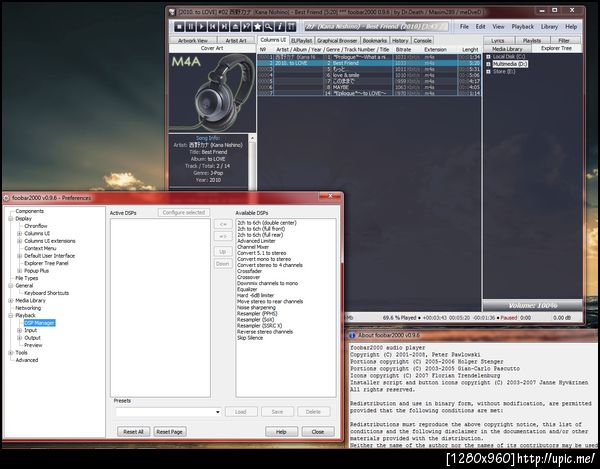Click the Reset Page button

170,432
